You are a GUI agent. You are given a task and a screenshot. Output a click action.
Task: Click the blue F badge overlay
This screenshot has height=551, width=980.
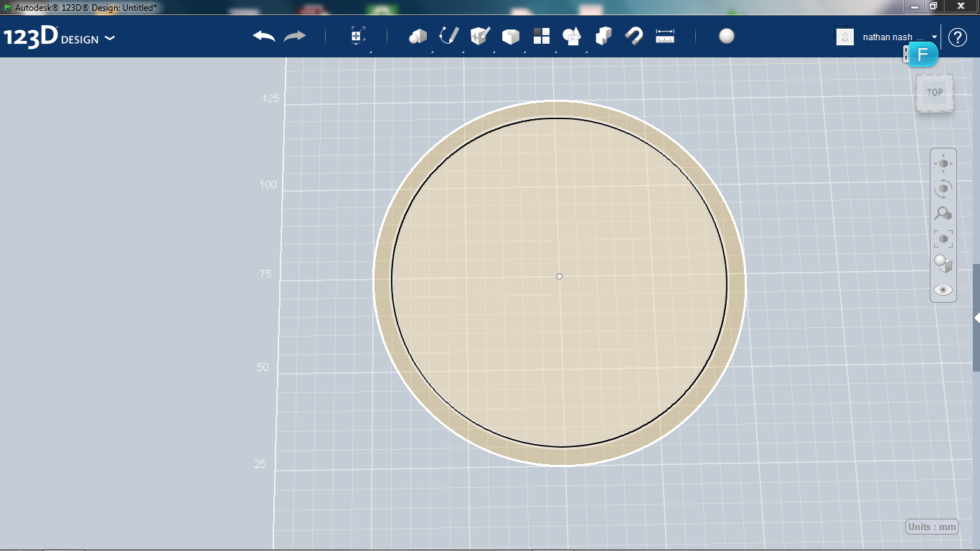click(923, 55)
